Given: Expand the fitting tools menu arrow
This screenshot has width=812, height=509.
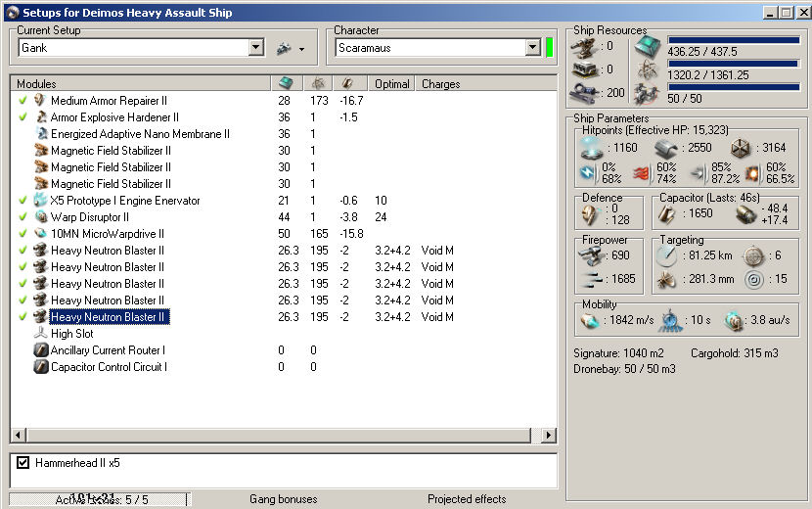Looking at the screenshot, I should coord(302,49).
